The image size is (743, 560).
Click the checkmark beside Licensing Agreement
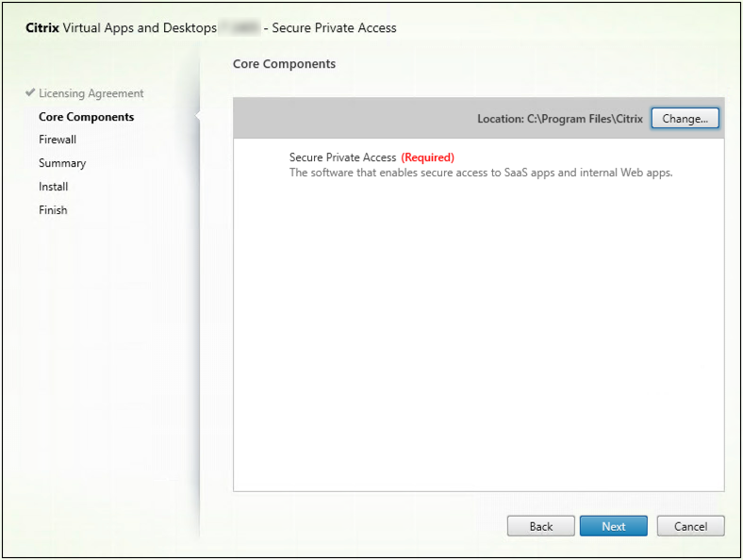pos(30,93)
